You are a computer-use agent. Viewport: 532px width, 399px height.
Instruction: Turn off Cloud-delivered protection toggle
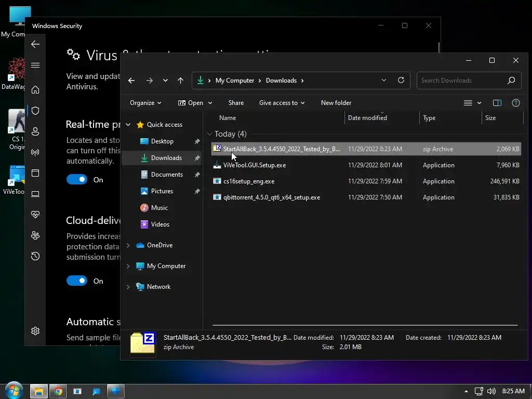(77, 281)
